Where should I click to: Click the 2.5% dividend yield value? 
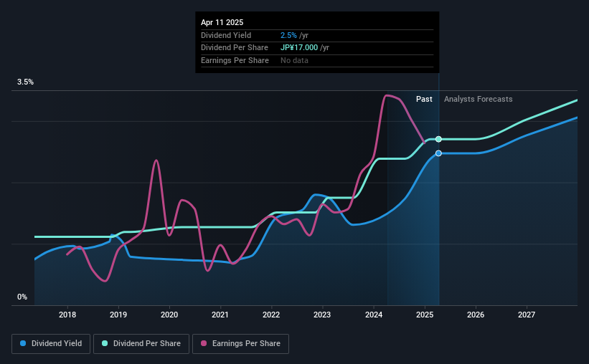[288, 35]
